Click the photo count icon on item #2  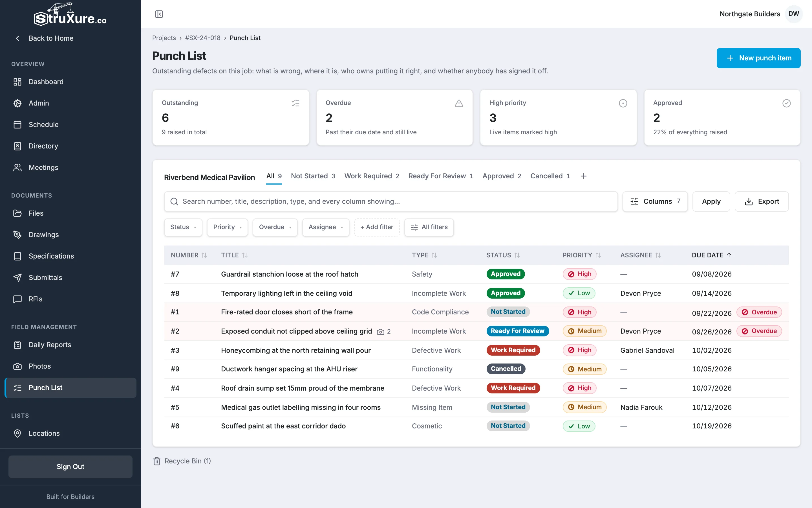(384, 332)
